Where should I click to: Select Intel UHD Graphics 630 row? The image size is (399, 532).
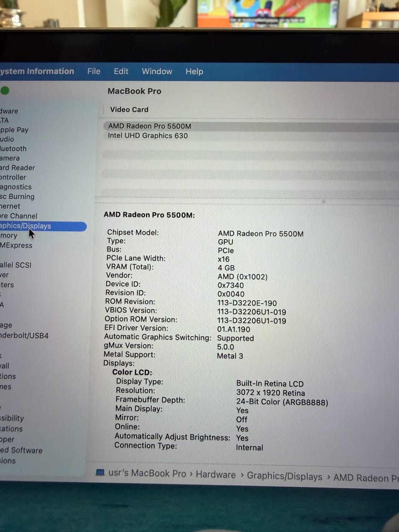click(x=251, y=135)
